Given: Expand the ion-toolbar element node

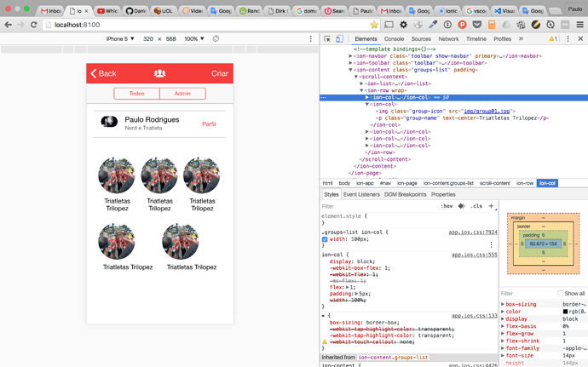Looking at the screenshot, I should 350,63.
